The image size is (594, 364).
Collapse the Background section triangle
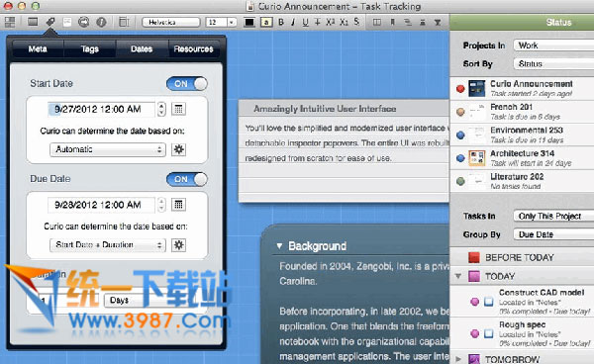279,246
